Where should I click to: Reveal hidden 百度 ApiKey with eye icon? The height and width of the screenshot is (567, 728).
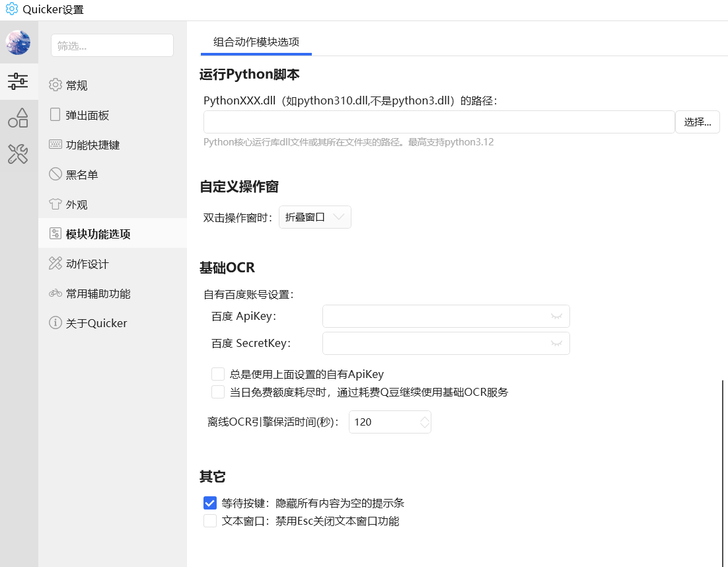[x=556, y=317]
